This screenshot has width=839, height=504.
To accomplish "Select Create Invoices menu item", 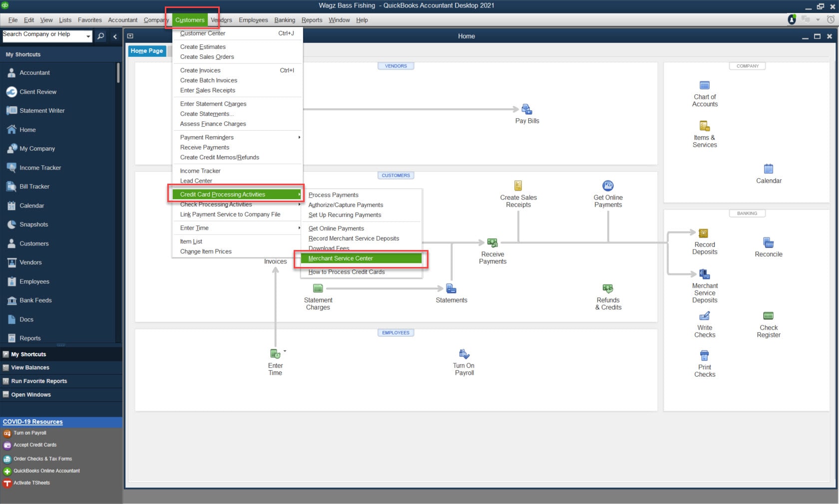I will [x=237, y=70].
